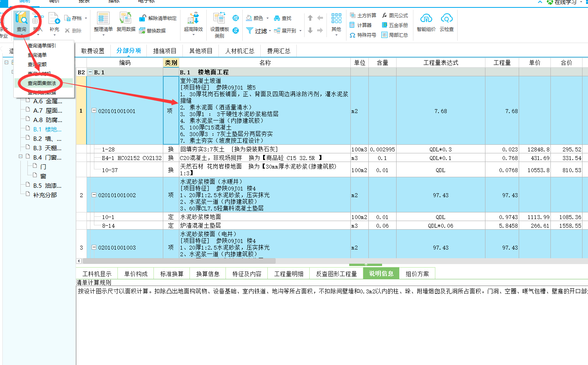
Task: Open 五金手册 hardware manual
Action: tap(395, 25)
